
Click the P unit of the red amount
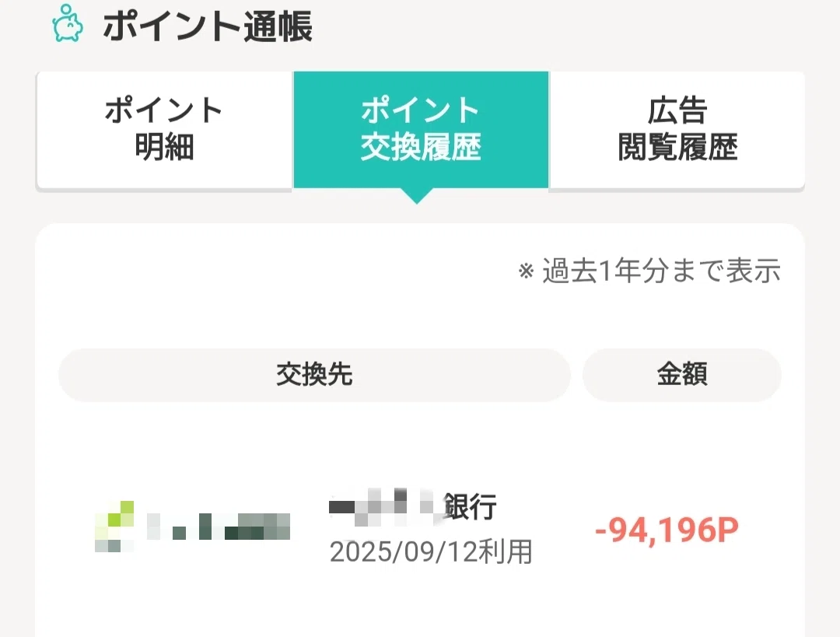click(725, 530)
